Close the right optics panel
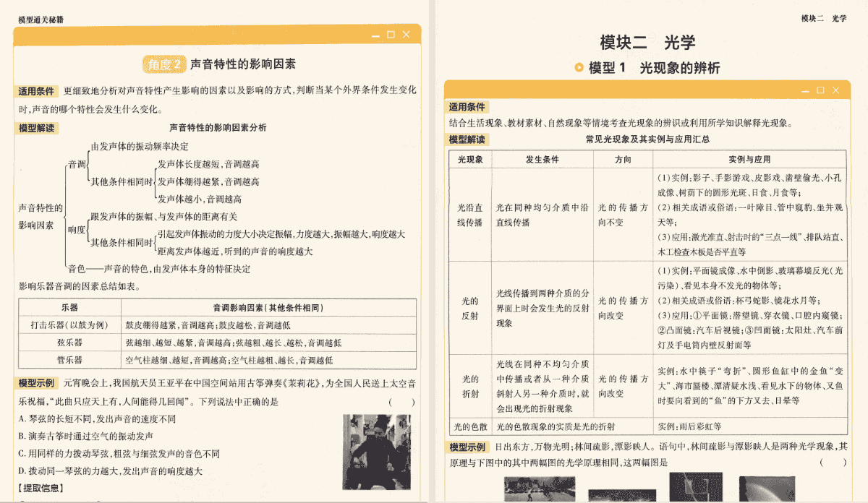Screen dimensions: 868x503 click(835, 90)
